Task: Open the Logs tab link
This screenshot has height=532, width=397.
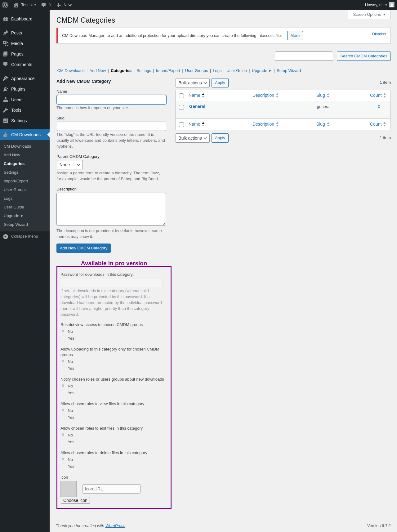Action: pos(217,71)
